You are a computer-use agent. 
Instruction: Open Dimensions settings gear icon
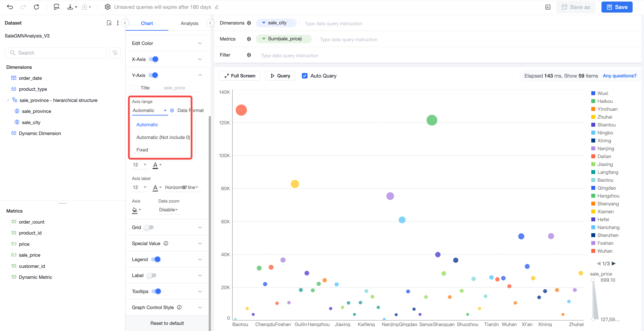249,23
